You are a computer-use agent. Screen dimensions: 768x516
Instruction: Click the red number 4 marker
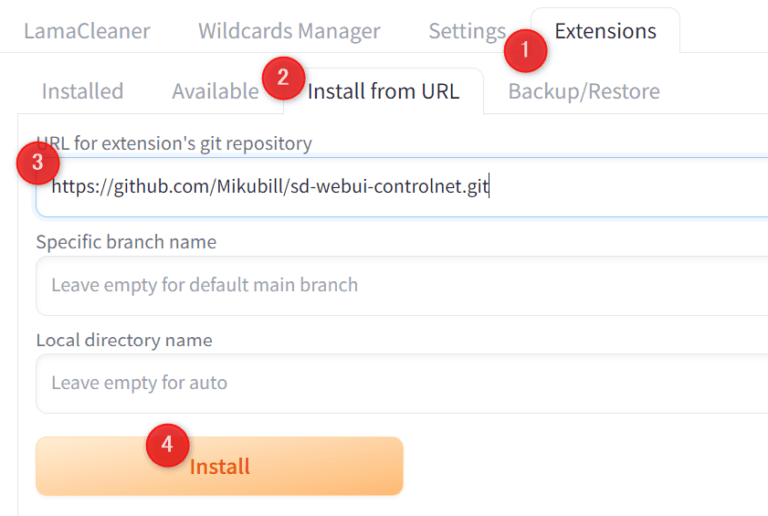click(168, 445)
